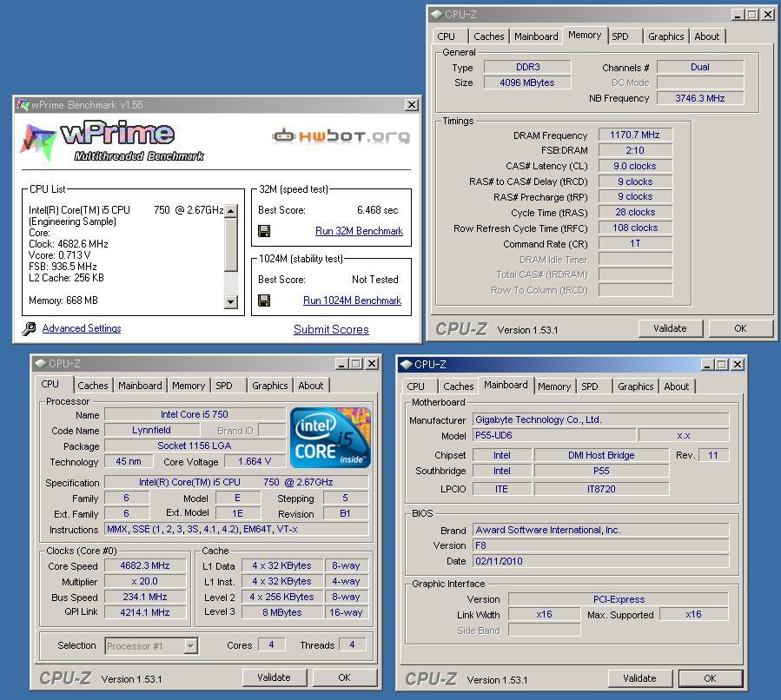The image size is (781, 700).
Task: Open Caches tab in the Memory window
Action: (488, 36)
